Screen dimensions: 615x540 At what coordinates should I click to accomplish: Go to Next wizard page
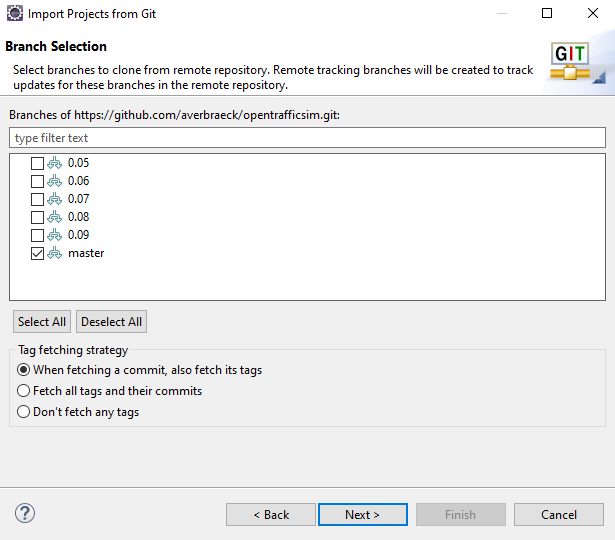click(x=363, y=515)
